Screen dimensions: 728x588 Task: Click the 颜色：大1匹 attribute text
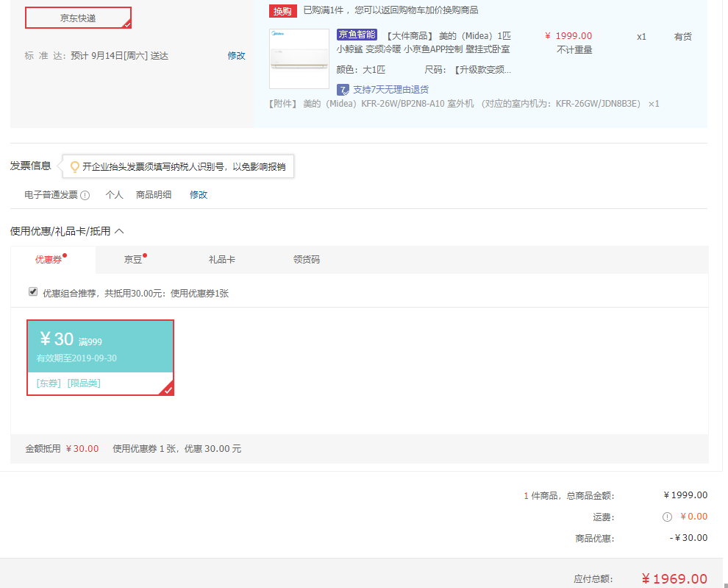pos(361,70)
